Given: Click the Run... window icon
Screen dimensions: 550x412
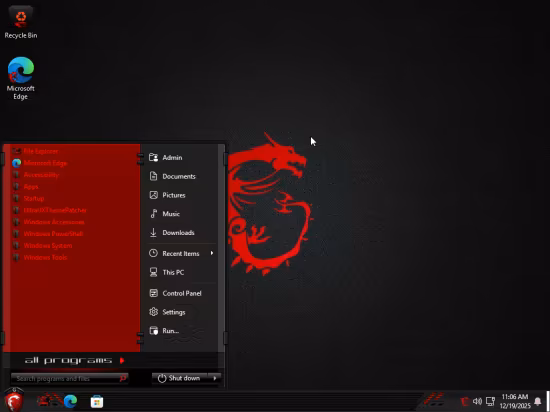Looking at the screenshot, I should [x=154, y=331].
